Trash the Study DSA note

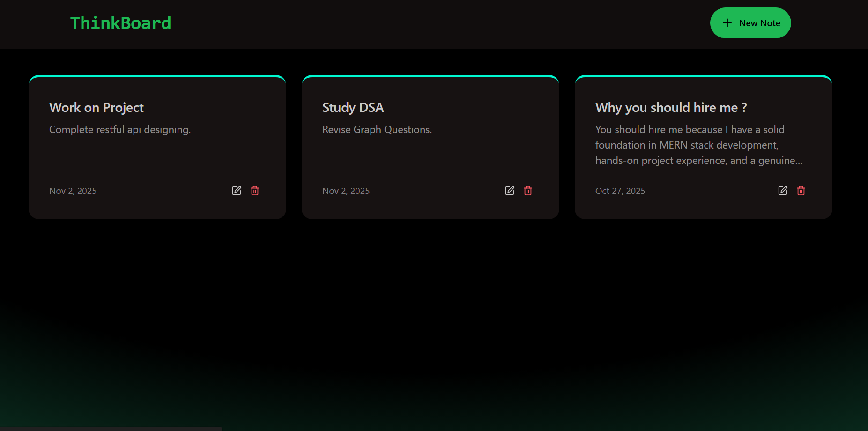click(528, 191)
